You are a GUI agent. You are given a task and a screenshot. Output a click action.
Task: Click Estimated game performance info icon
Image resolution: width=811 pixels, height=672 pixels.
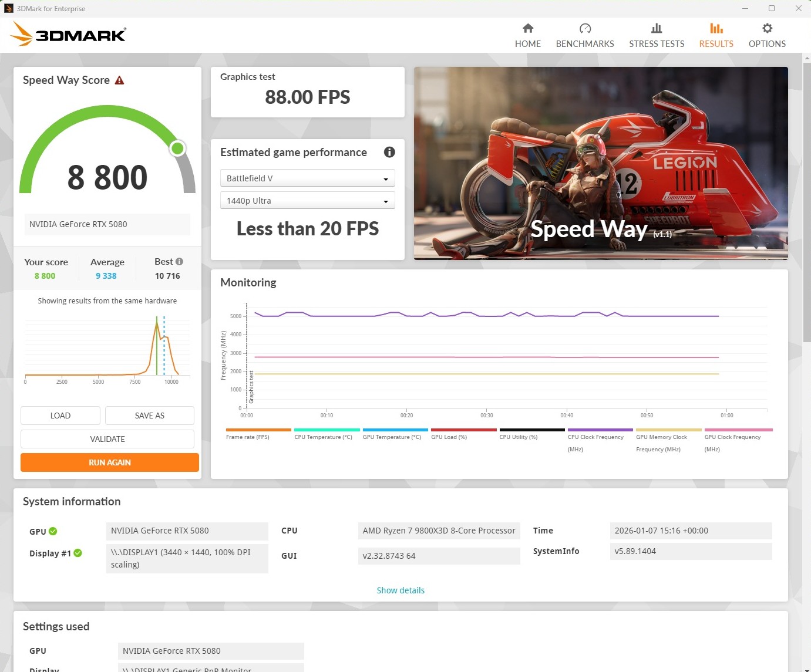tap(389, 153)
